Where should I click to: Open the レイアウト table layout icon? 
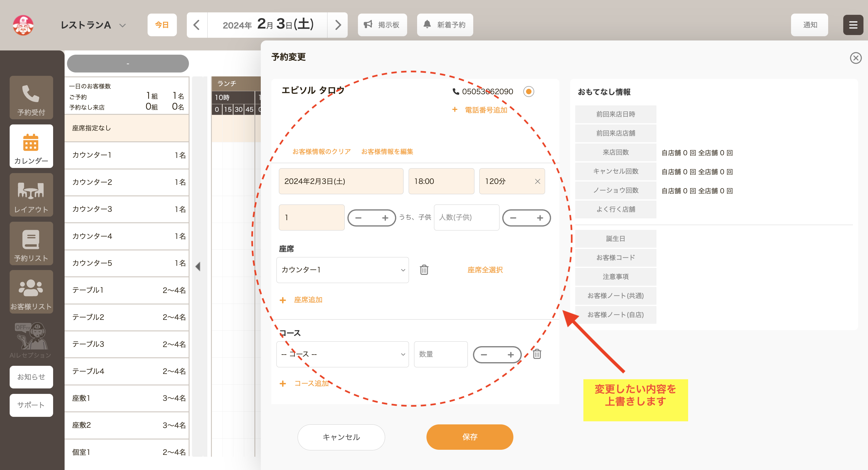coord(31,195)
